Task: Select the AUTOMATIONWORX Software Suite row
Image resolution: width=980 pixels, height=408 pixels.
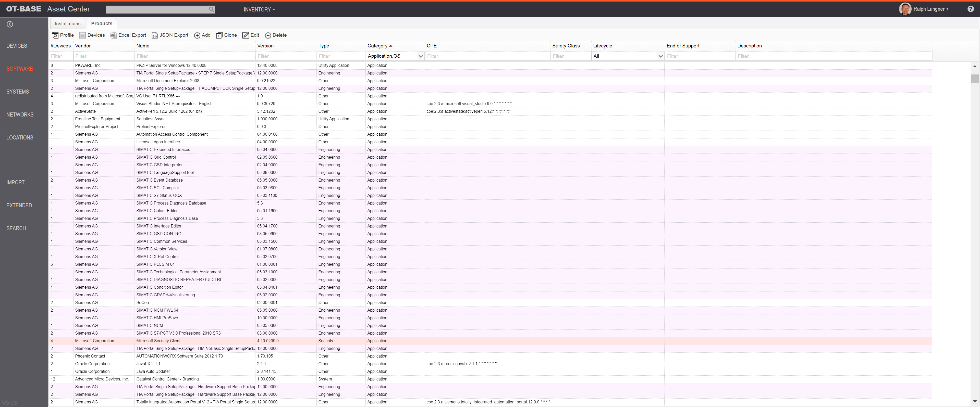Action: click(x=490, y=356)
